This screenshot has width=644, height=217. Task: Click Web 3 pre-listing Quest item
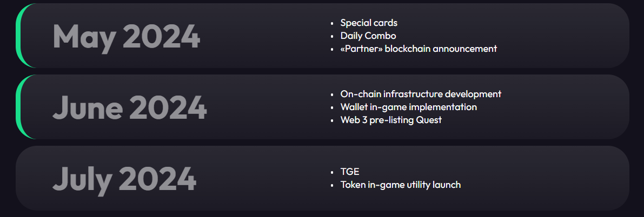tap(391, 120)
